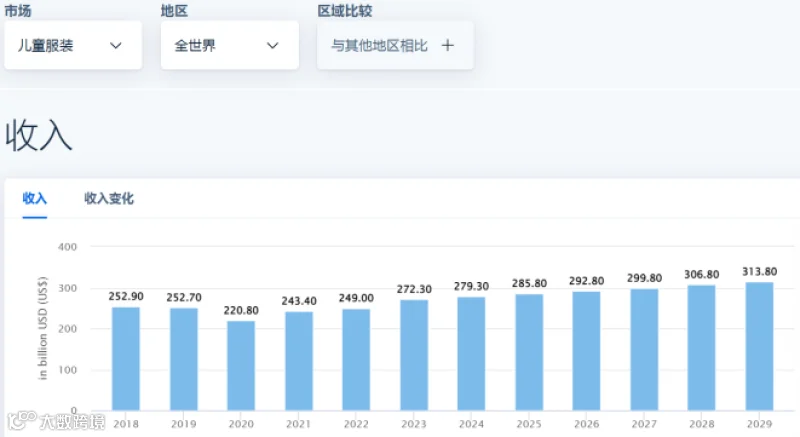Select the 2025 bar labeled 285.80

(529, 352)
